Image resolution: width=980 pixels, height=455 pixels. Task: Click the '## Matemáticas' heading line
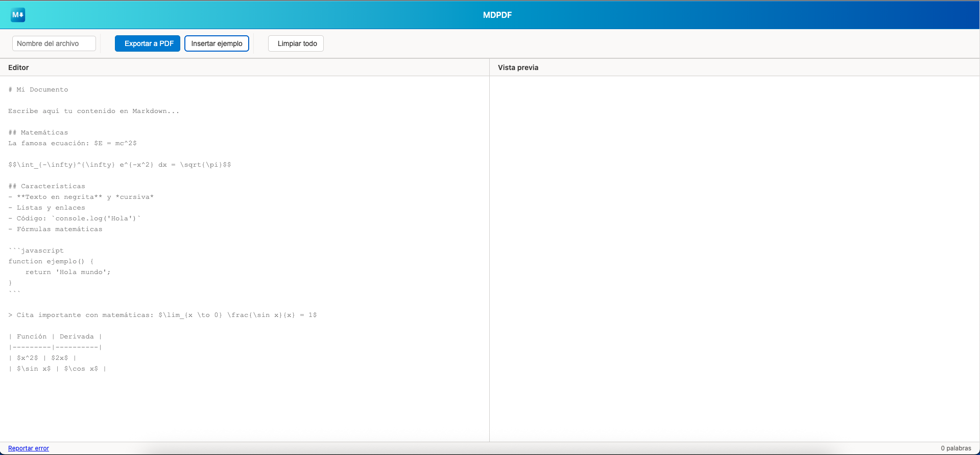[38, 132]
